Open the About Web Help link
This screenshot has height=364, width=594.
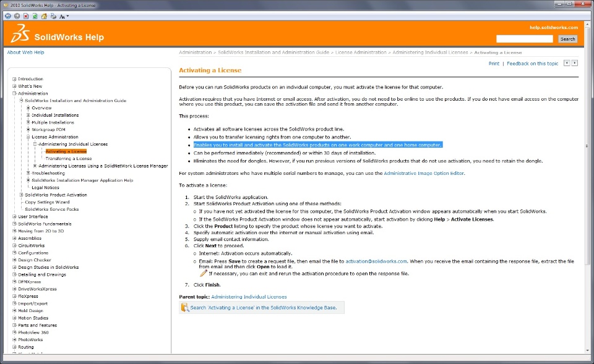click(25, 52)
